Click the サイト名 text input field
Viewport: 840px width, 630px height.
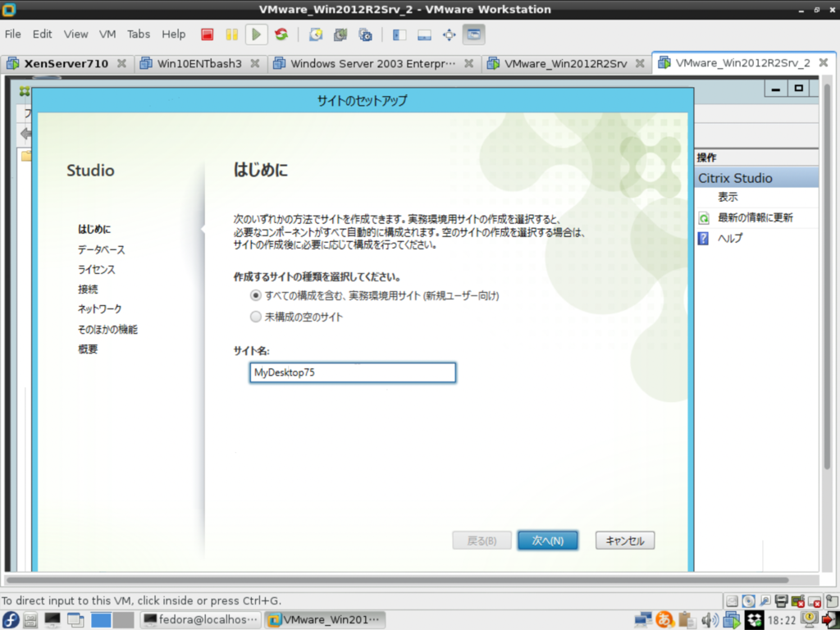[353, 373]
